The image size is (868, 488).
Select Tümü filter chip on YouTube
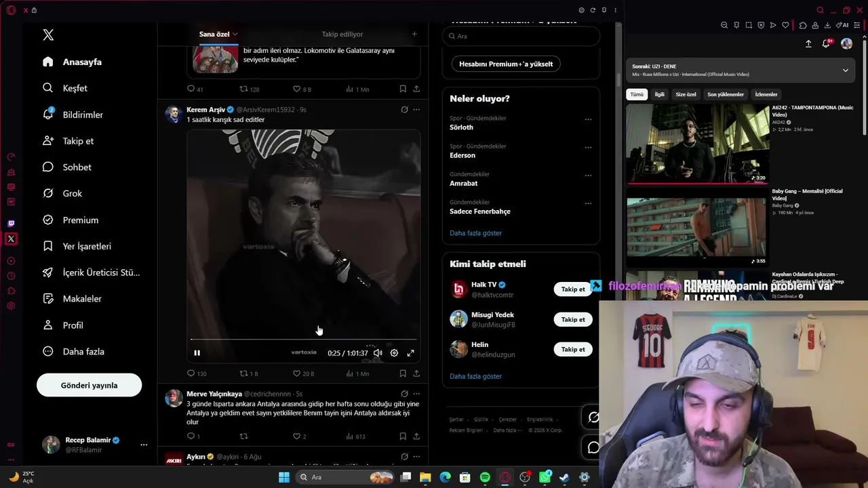637,95
